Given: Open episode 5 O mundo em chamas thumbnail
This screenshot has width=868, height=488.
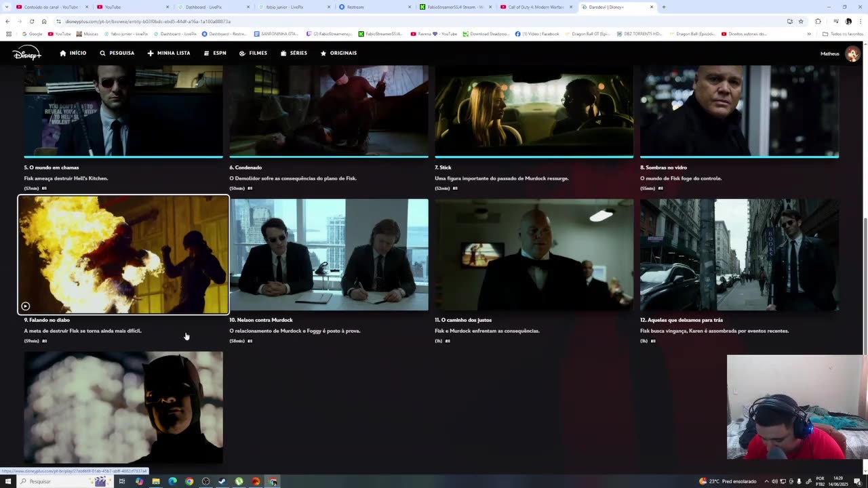Looking at the screenshot, I should [123, 111].
